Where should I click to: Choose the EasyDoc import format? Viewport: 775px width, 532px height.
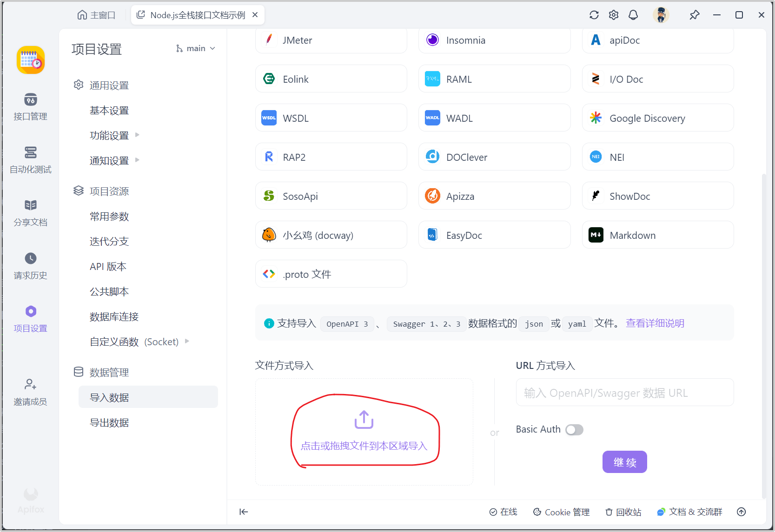click(495, 235)
